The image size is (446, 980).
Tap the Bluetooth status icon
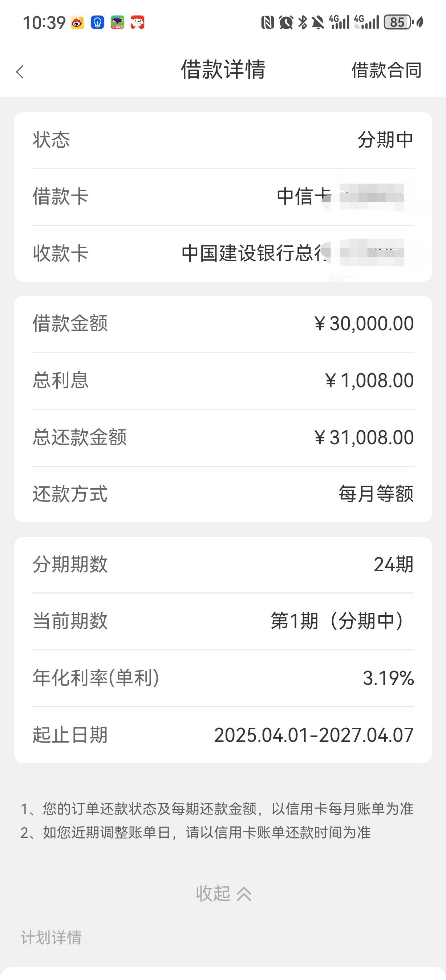pos(303,23)
